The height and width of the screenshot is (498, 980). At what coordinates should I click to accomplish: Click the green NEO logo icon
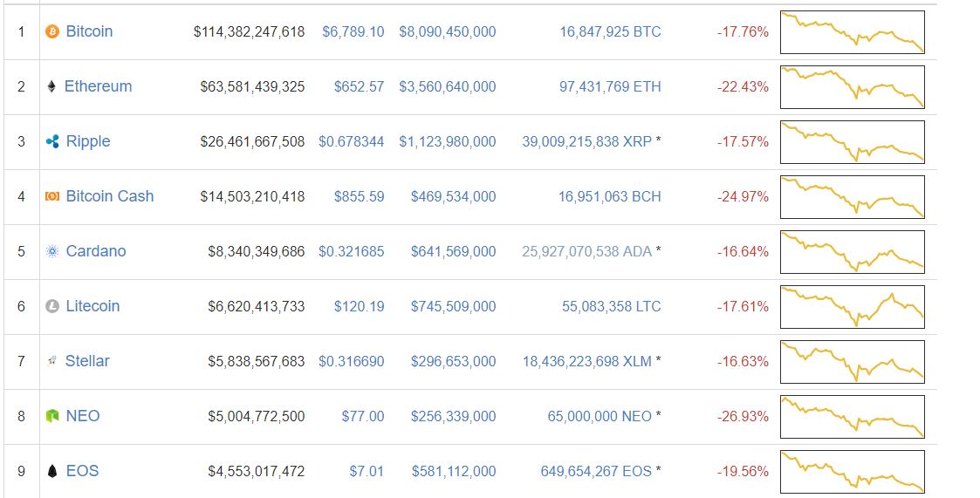52,416
